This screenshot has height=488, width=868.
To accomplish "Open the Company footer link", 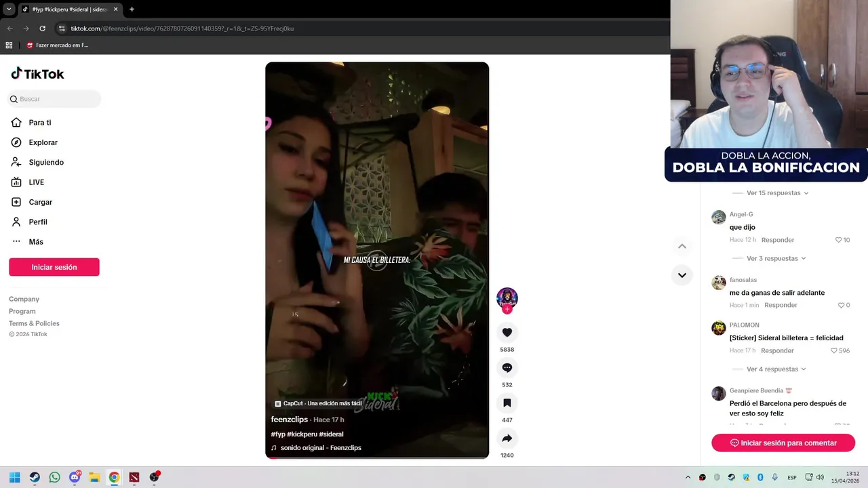I will (24, 299).
